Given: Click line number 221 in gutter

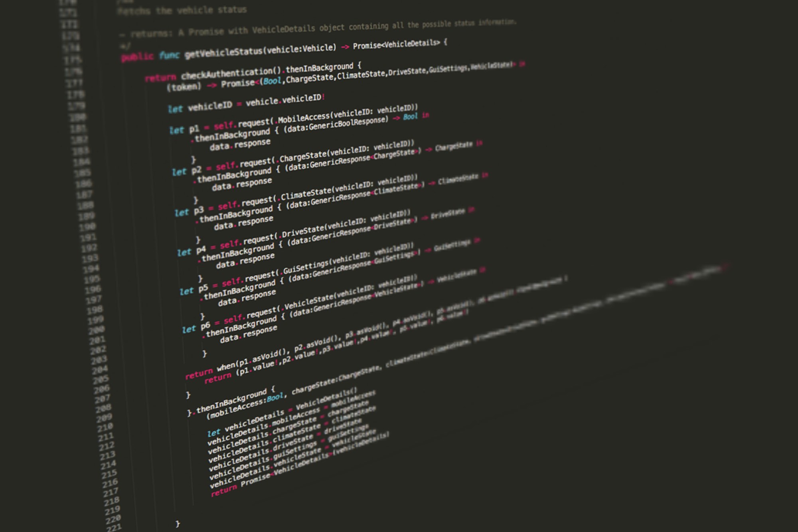Looking at the screenshot, I should (x=114, y=528).
